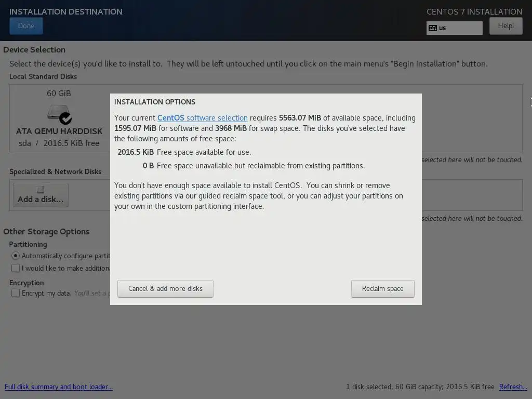Choose Cancel & add more disks
532x399 pixels.
point(165,289)
